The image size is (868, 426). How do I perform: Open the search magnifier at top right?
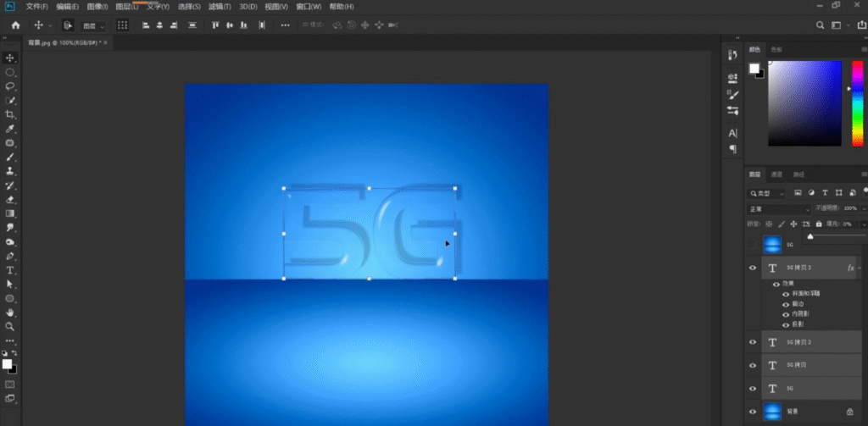(821, 25)
